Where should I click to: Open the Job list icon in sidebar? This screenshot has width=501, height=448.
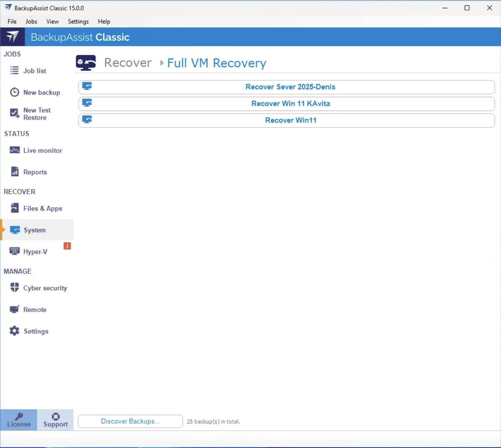pos(14,71)
